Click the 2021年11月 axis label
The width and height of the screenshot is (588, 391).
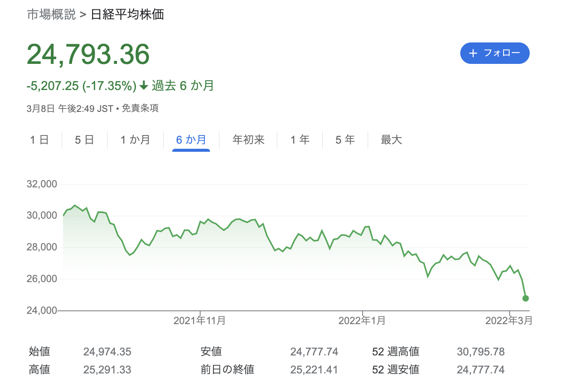200,321
